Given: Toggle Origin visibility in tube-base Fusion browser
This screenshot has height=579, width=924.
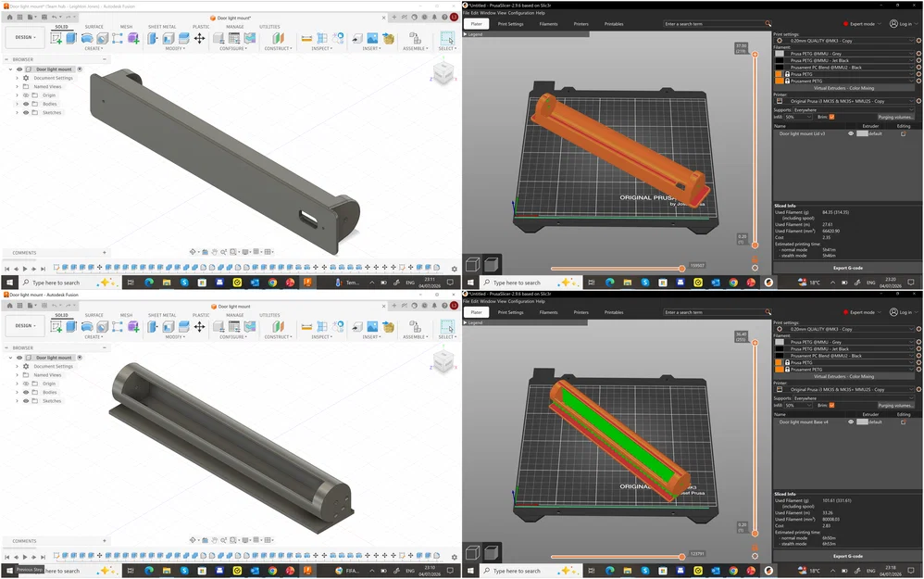Looking at the screenshot, I should 26,384.
